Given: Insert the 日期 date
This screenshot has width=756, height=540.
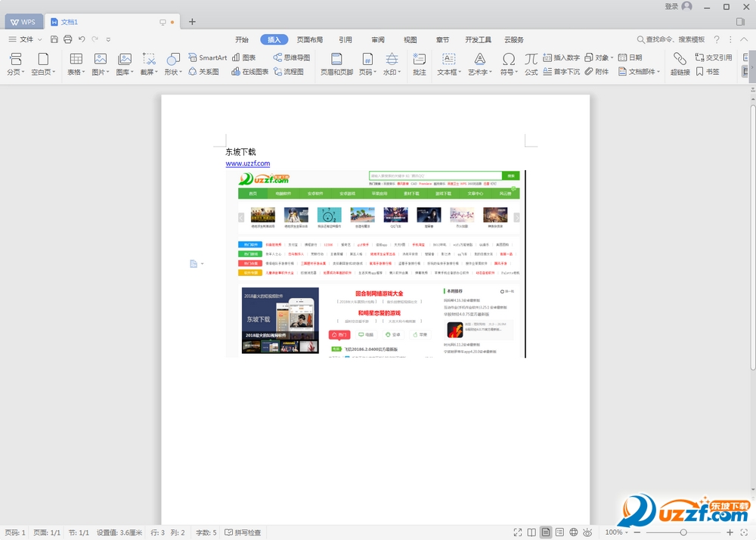Looking at the screenshot, I should click(x=630, y=57).
